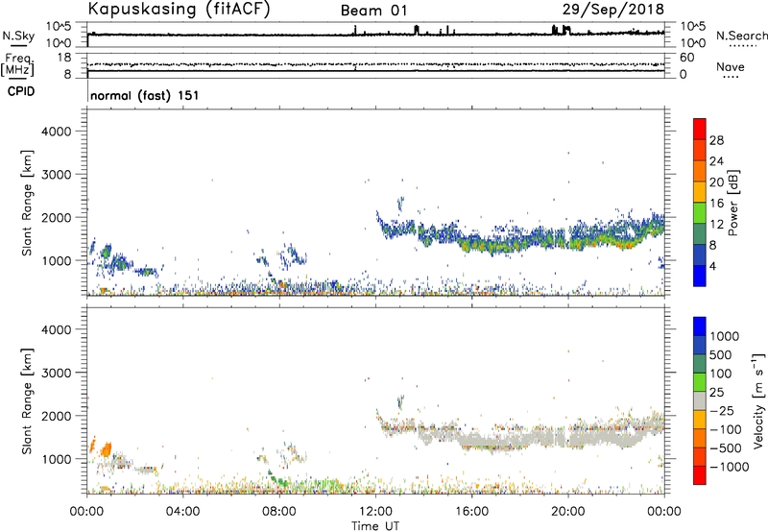Click the 18 tick on the frequency axis

(64, 58)
